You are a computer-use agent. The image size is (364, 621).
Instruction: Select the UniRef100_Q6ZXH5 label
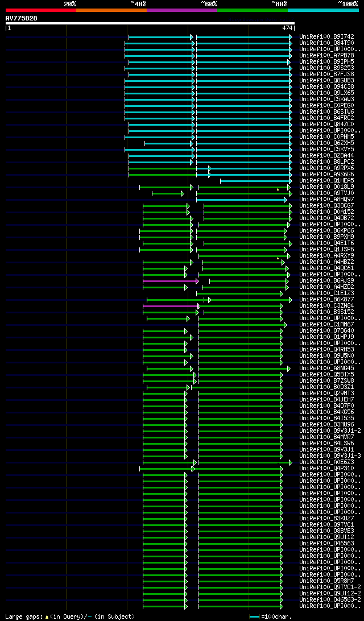(327, 143)
